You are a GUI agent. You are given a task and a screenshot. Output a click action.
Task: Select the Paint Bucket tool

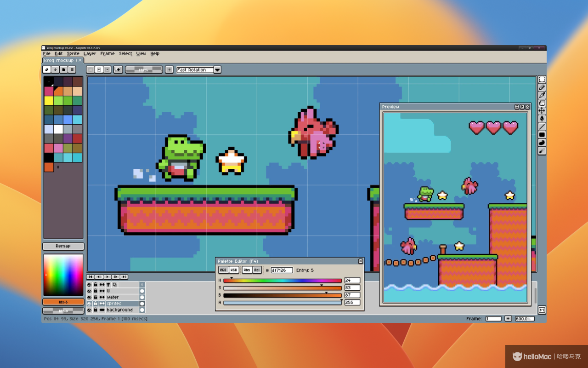pyautogui.click(x=542, y=119)
